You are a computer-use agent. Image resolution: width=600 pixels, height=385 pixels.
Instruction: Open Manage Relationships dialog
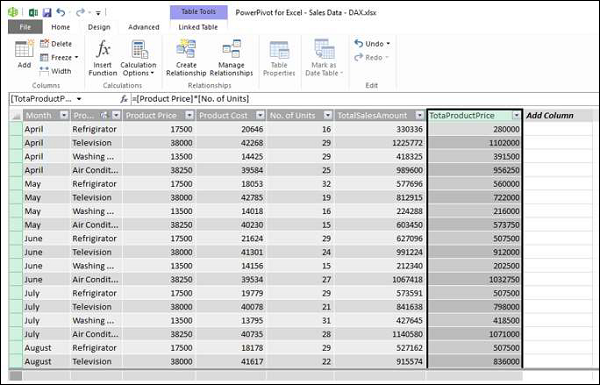point(231,58)
